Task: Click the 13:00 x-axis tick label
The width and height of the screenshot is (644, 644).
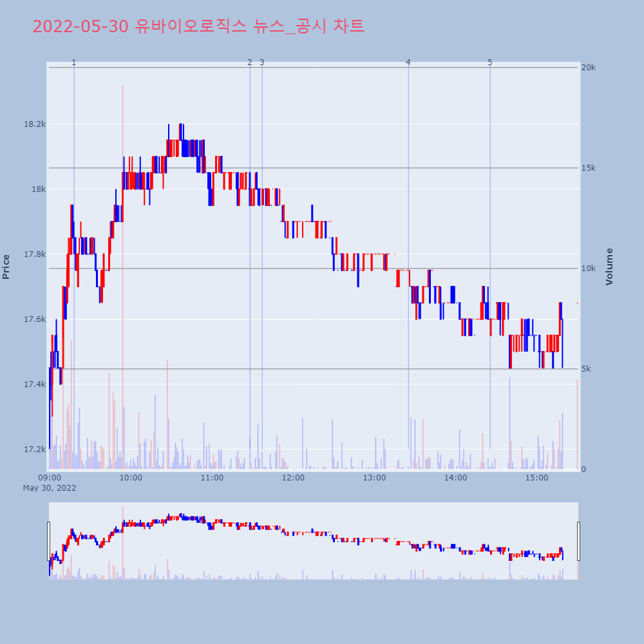Action: click(x=375, y=478)
